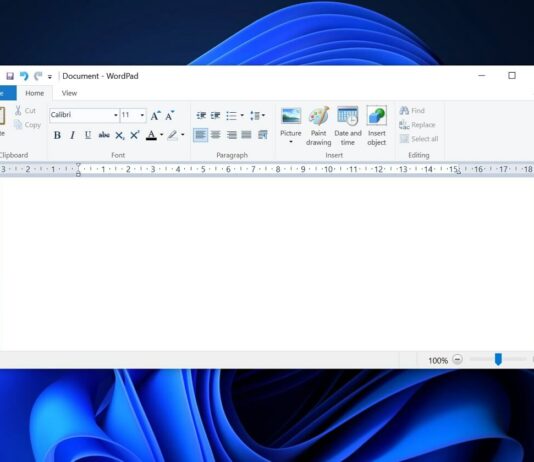This screenshot has width=534, height=462.
Task: Open the View tab
Action: pyautogui.click(x=69, y=93)
